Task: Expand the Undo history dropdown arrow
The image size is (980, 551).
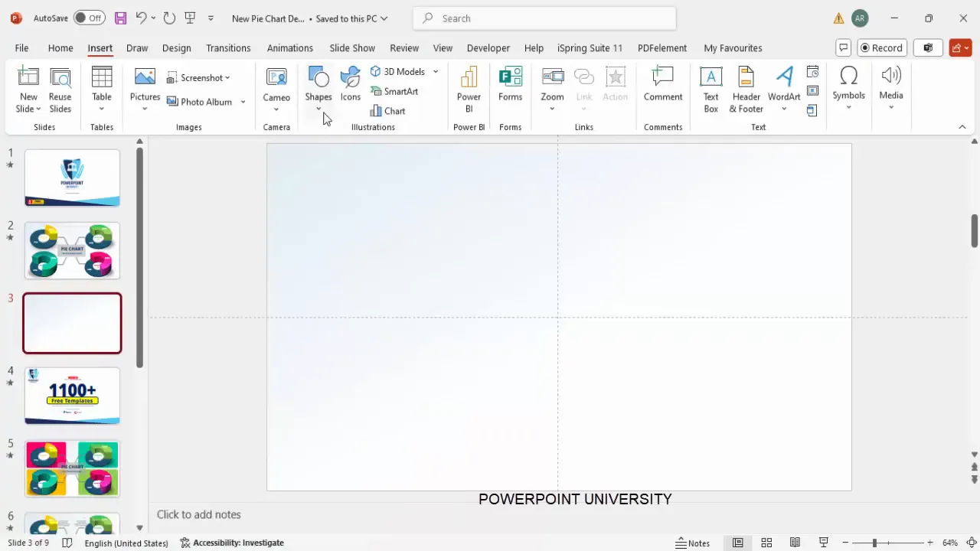Action: (154, 18)
